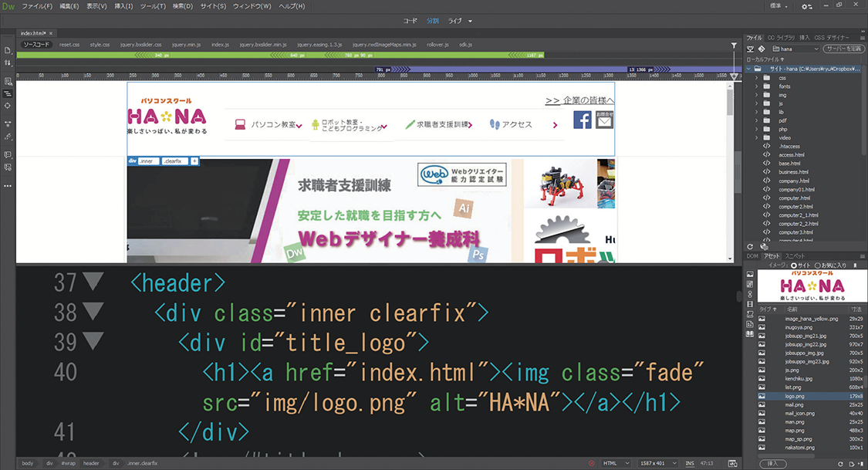868x470 pixels.
Task: Click the Refresh Site List icon in Assets
Action: tap(840, 464)
